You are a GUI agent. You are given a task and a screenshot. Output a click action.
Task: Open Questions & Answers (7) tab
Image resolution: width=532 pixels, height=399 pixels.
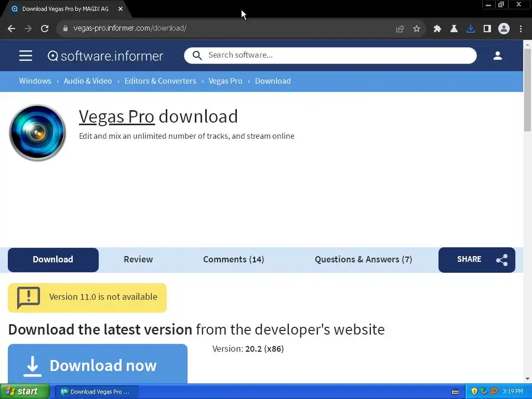tap(363, 260)
